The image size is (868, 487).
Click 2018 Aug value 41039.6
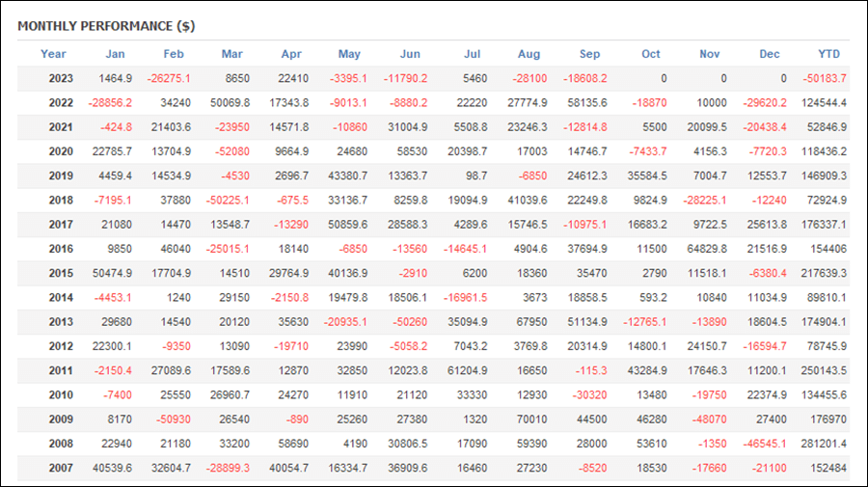coord(528,201)
